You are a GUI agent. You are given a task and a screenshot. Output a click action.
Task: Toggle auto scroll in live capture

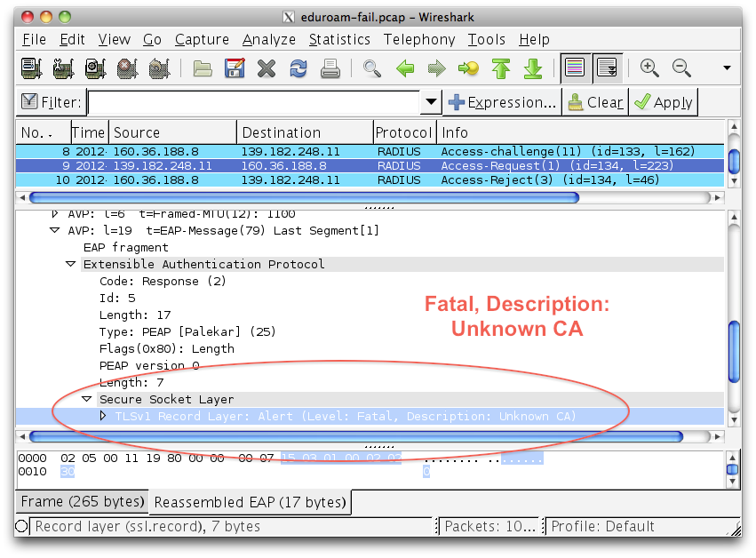point(607,68)
